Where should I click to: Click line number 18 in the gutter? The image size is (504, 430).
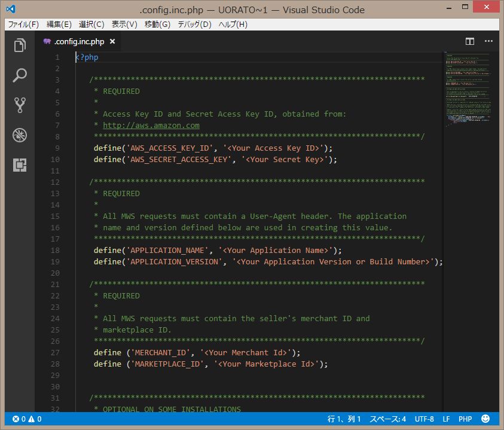(55, 250)
